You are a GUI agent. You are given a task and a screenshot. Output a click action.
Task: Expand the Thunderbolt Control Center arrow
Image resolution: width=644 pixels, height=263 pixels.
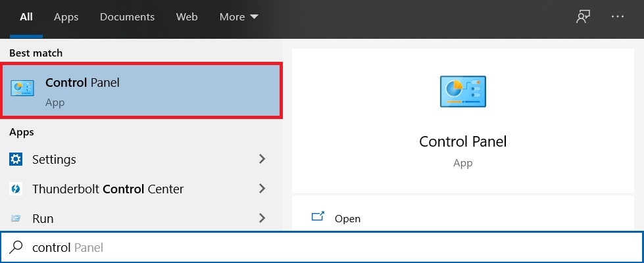click(x=262, y=189)
